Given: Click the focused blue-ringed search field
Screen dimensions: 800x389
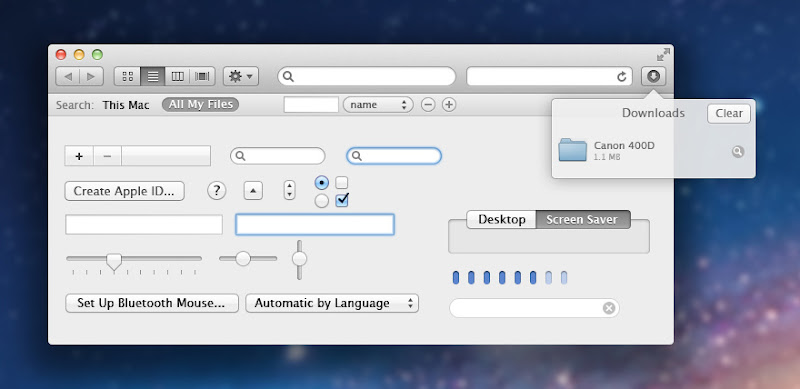Looking at the screenshot, I should click(x=394, y=156).
